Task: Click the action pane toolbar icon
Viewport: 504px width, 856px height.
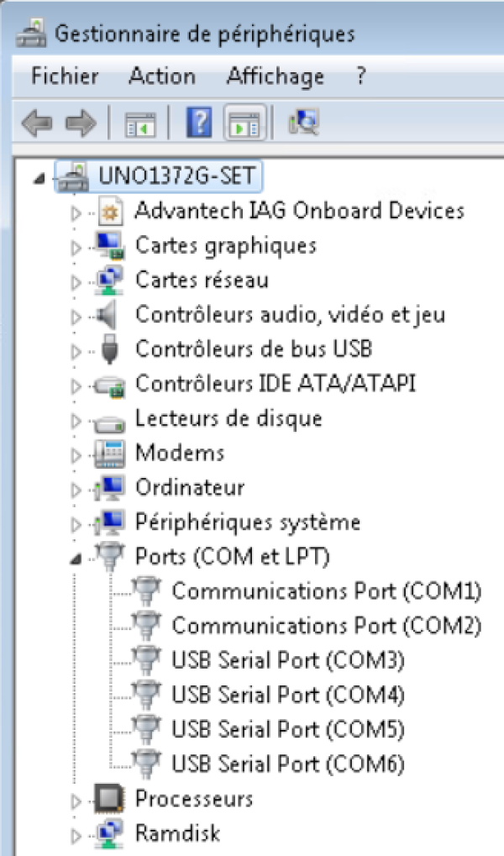Action: [x=245, y=124]
